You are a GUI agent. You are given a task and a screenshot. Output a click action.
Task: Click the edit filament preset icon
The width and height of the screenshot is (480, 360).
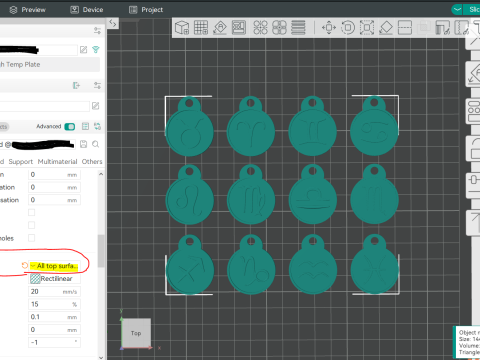(95, 106)
